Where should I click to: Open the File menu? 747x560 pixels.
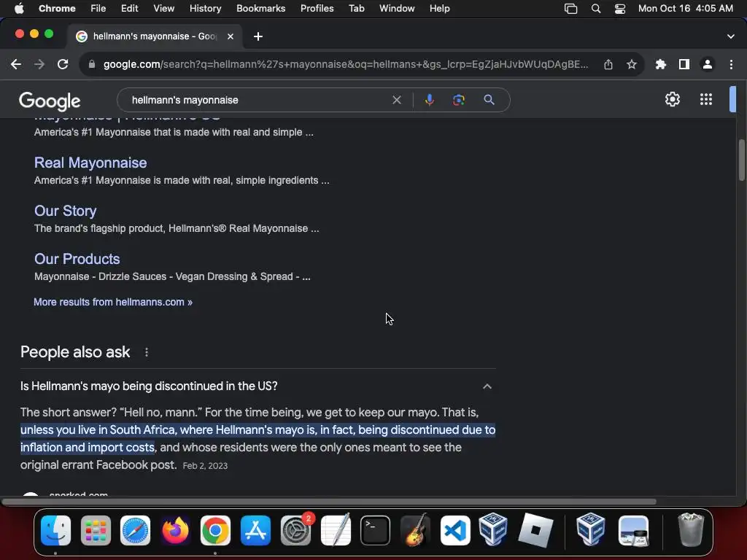(x=98, y=9)
